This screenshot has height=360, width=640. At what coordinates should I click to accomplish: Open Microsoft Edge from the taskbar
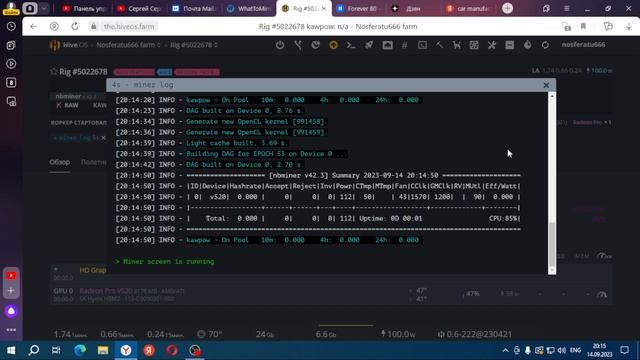(80, 350)
